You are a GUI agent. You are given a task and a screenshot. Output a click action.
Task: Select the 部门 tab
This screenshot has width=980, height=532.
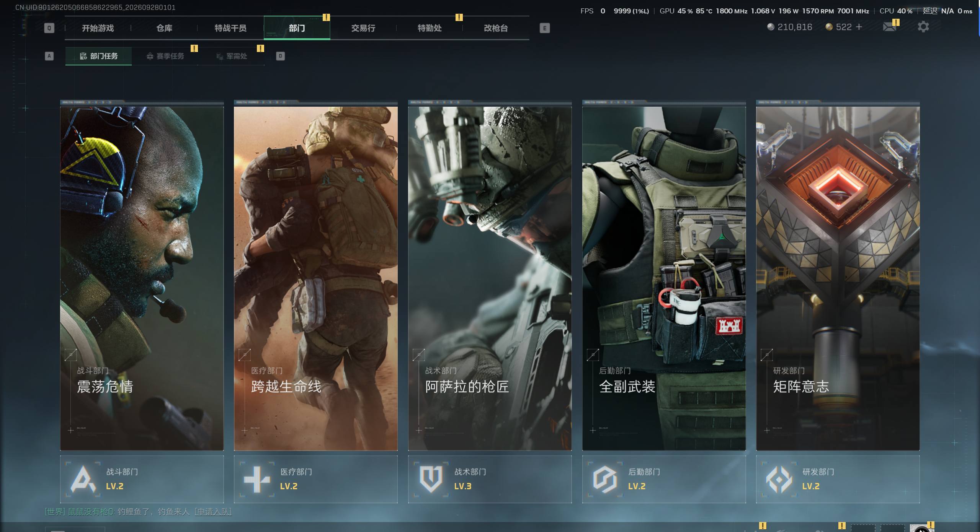[297, 28]
